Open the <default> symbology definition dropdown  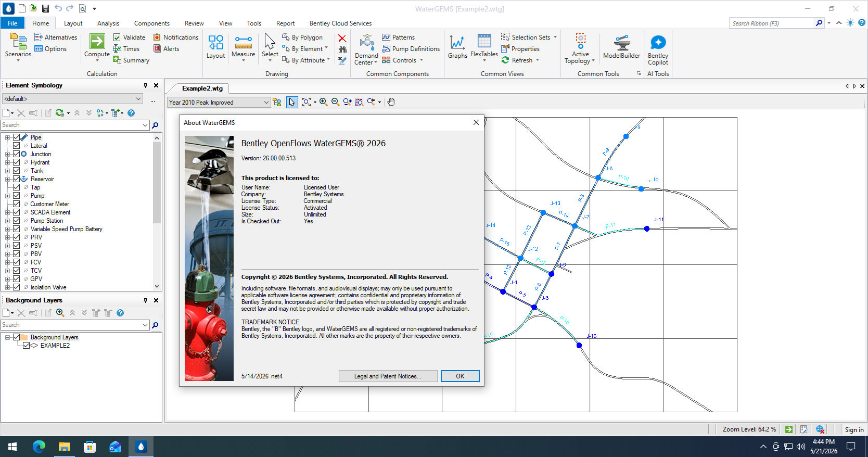[72, 99]
